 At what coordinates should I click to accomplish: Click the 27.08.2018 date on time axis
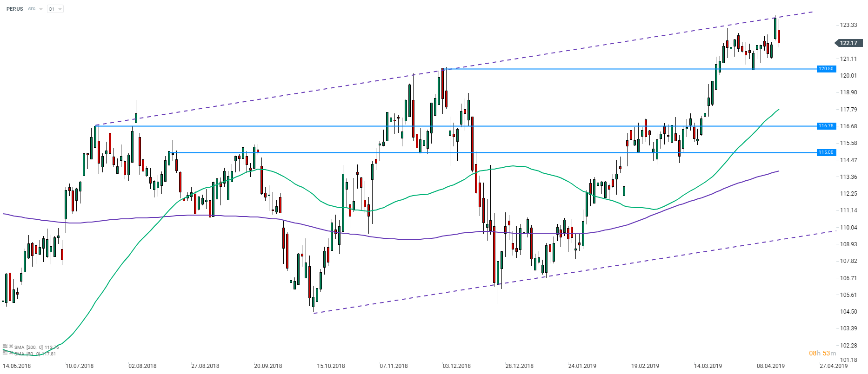pyautogui.click(x=205, y=366)
